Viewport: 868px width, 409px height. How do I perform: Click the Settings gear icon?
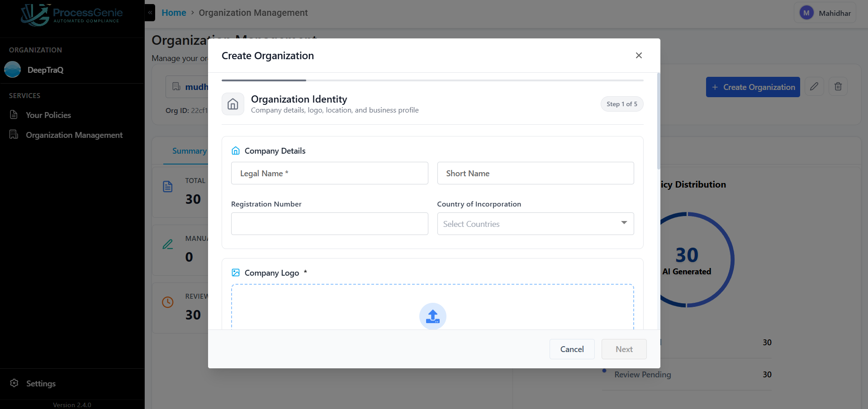pyautogui.click(x=14, y=383)
